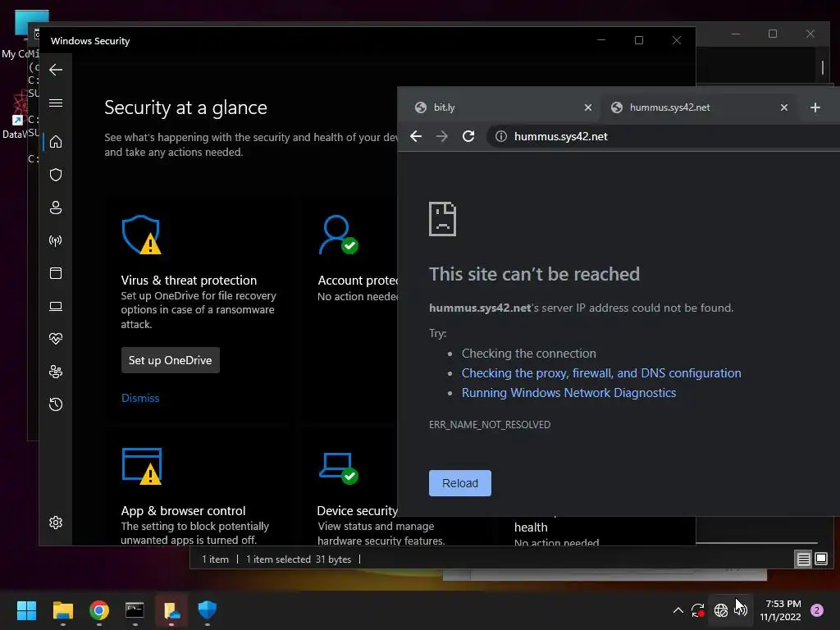Click Account protection person icon
Image resolution: width=840 pixels, height=630 pixels.
pos(339,235)
